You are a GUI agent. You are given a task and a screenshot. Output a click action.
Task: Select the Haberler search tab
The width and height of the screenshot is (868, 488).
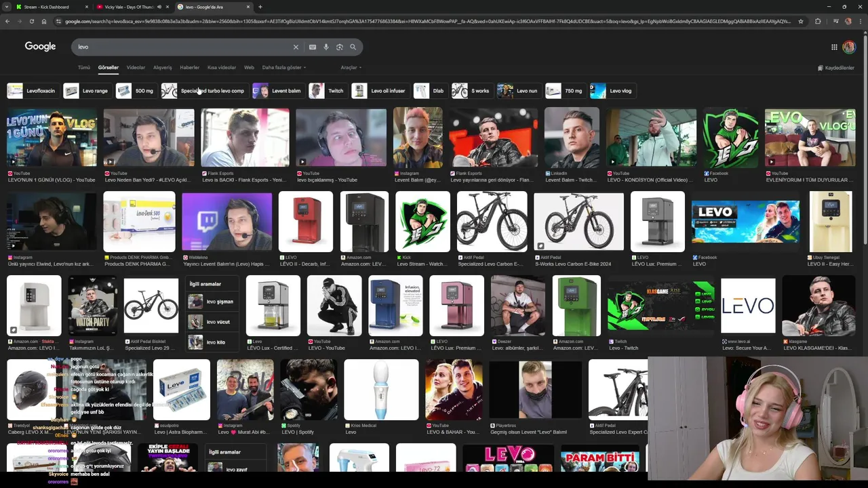click(x=190, y=68)
